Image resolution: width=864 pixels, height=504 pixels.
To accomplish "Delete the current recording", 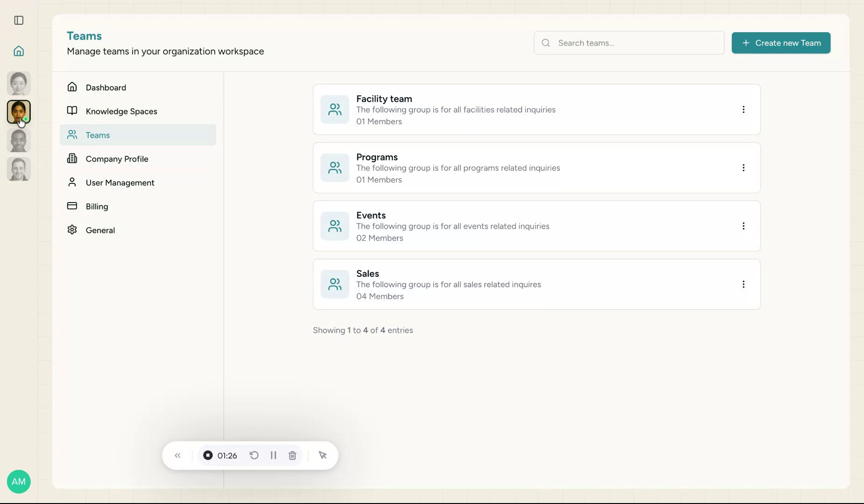I will 292,455.
